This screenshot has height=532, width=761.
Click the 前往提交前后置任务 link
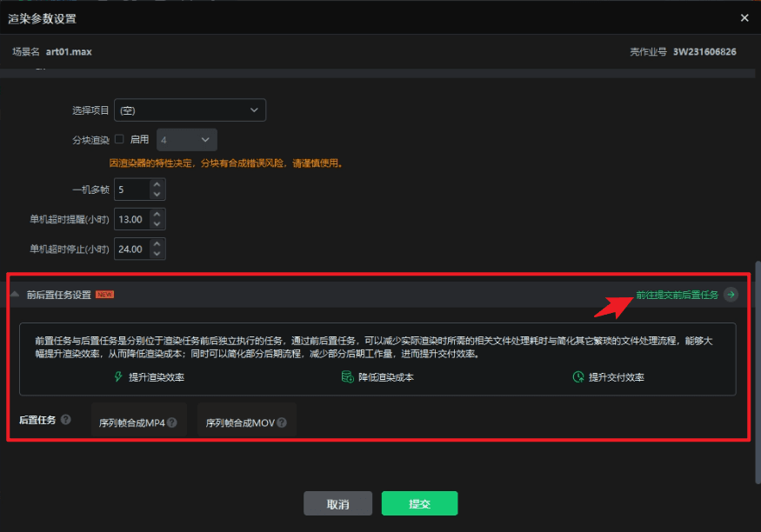pyautogui.click(x=677, y=295)
